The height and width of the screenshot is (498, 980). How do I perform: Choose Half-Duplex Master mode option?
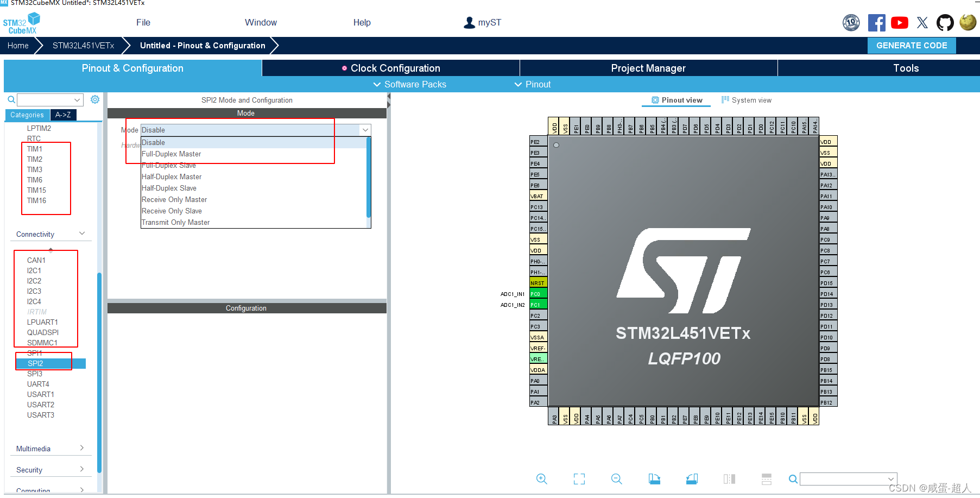(254, 176)
